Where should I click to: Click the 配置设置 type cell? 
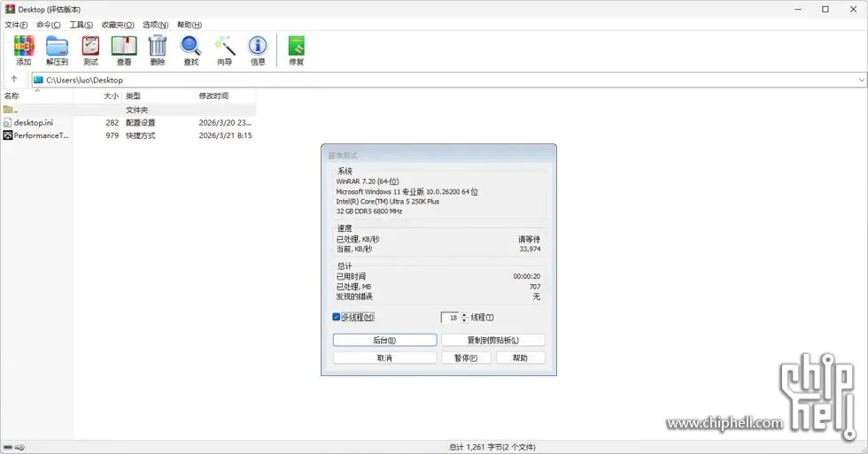coord(141,123)
